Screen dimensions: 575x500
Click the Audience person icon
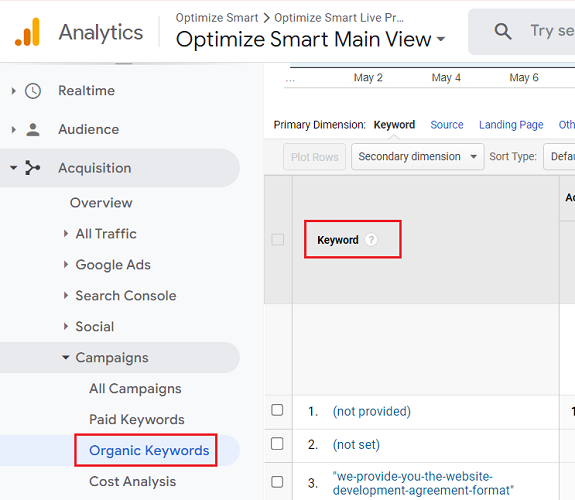pos(33,129)
